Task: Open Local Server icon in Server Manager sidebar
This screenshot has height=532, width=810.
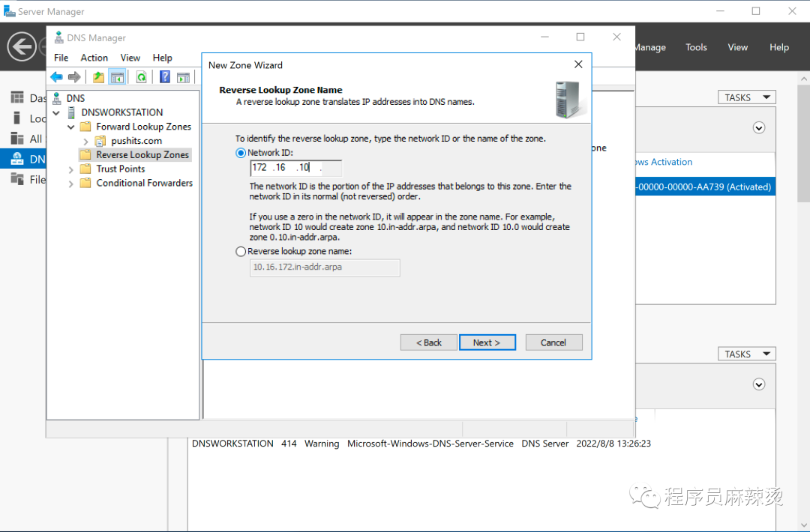Action: [16, 118]
